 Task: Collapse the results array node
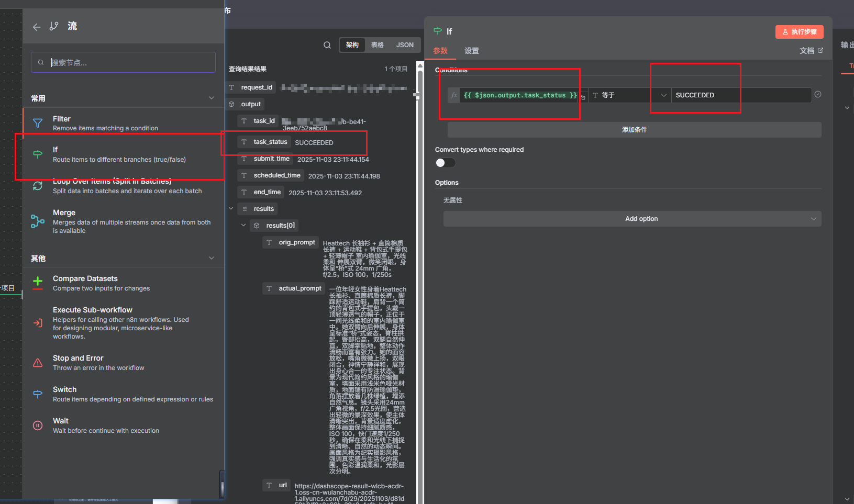tap(231, 209)
